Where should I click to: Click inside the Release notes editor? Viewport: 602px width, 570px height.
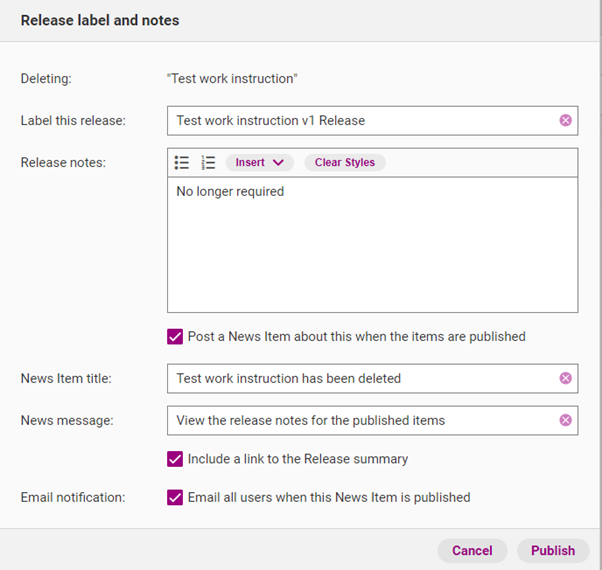(x=372, y=245)
